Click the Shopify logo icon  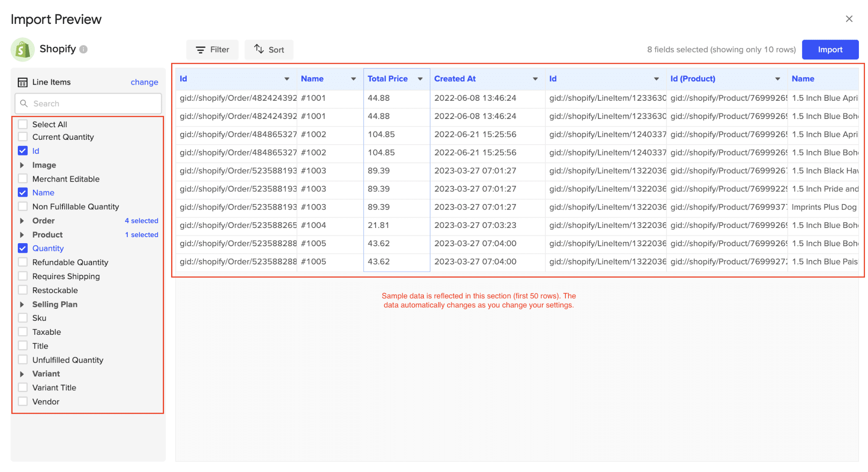(23, 48)
